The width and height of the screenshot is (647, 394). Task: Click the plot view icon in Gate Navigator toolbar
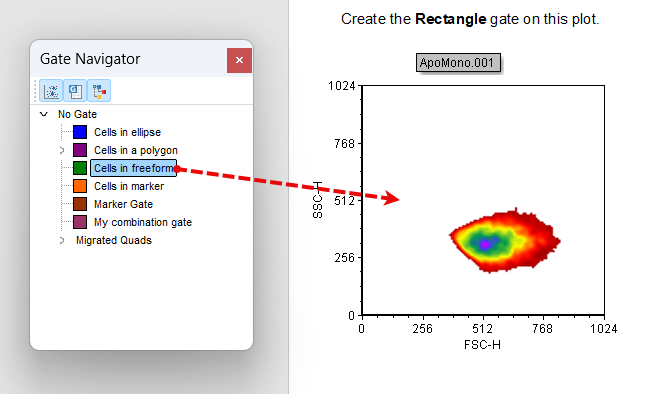point(51,91)
